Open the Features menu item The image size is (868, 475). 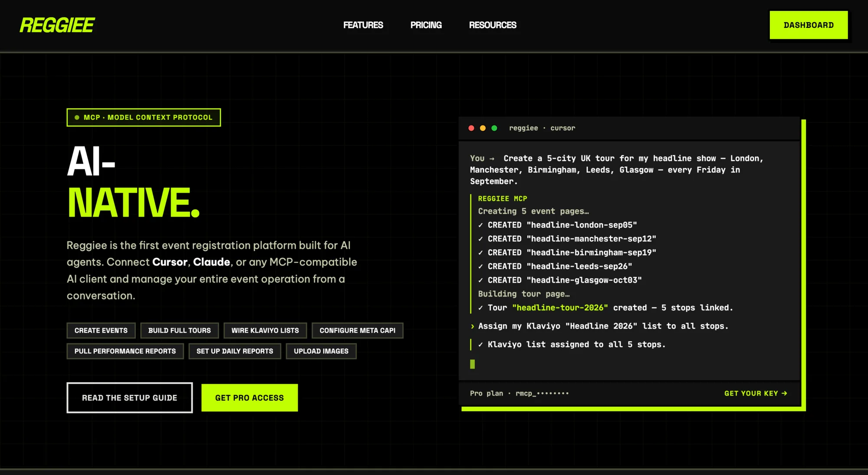(x=363, y=25)
